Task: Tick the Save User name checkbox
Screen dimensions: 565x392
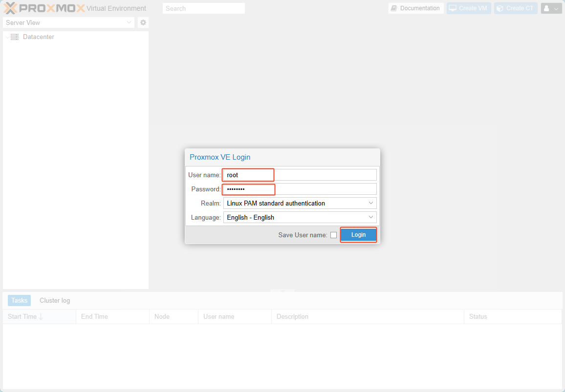Action: point(334,235)
